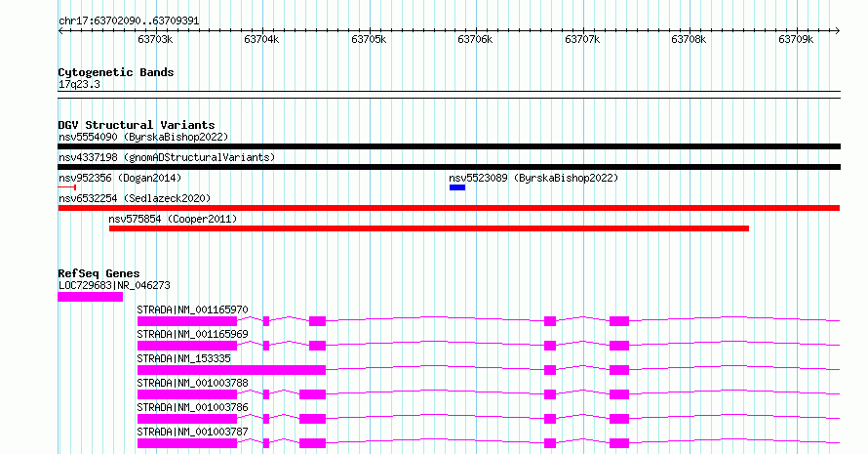Click the nsv4337198 (gnomADStructuralVariants) label
The width and height of the screenshot is (868, 454).
click(167, 157)
